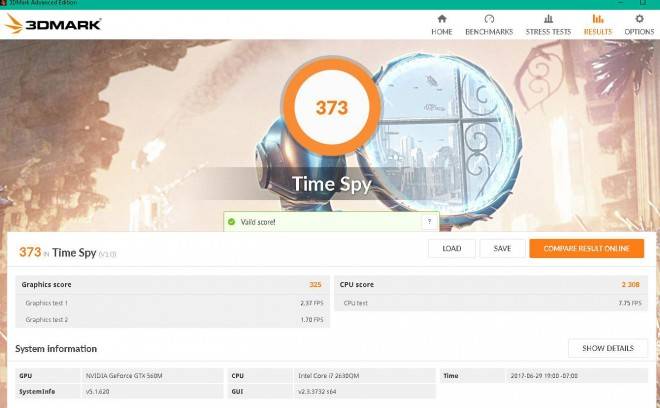Click the green Valid score checkmark icon

[231, 221]
